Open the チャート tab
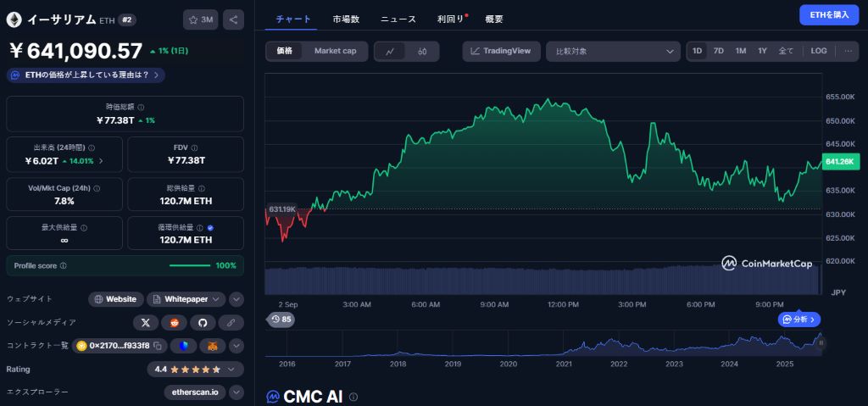The width and height of the screenshot is (868, 406). (293, 19)
